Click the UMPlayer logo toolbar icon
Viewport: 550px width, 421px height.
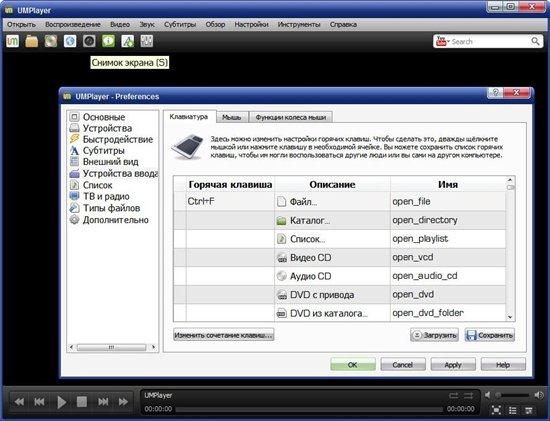tap(13, 41)
